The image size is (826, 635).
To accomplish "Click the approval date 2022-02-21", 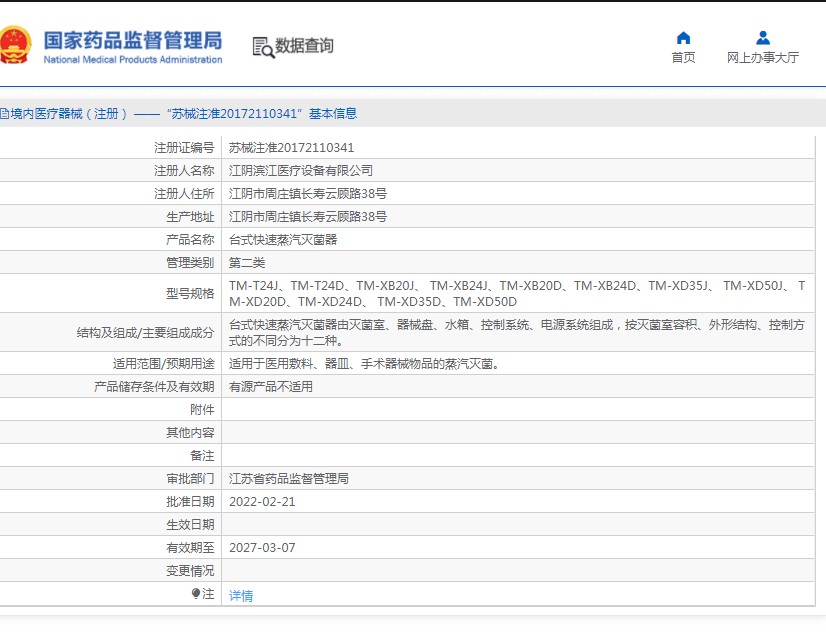I will pos(262,502).
